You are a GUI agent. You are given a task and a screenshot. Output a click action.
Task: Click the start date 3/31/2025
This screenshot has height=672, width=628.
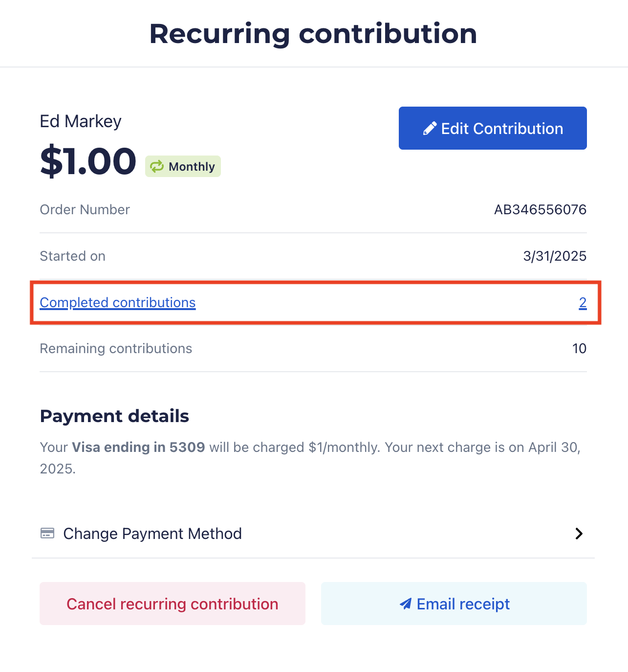pyautogui.click(x=555, y=256)
